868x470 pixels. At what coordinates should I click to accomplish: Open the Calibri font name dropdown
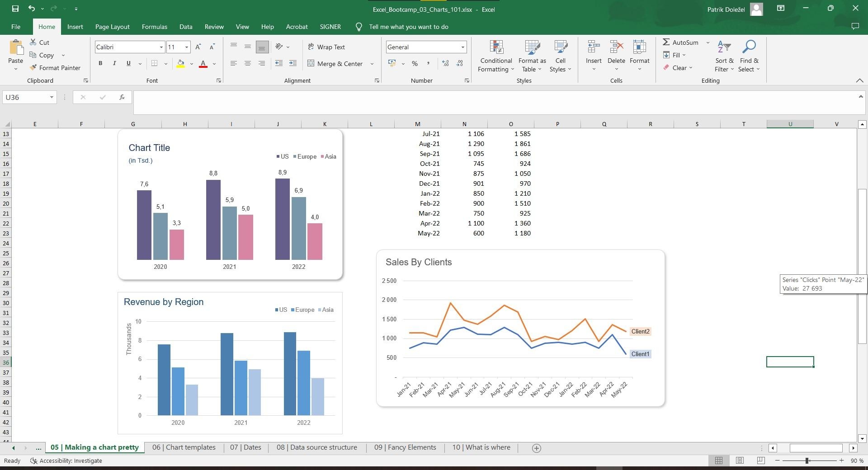pos(161,47)
